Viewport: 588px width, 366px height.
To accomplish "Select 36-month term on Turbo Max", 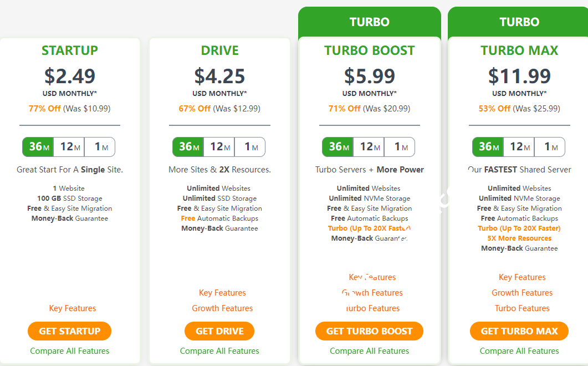I will click(488, 147).
